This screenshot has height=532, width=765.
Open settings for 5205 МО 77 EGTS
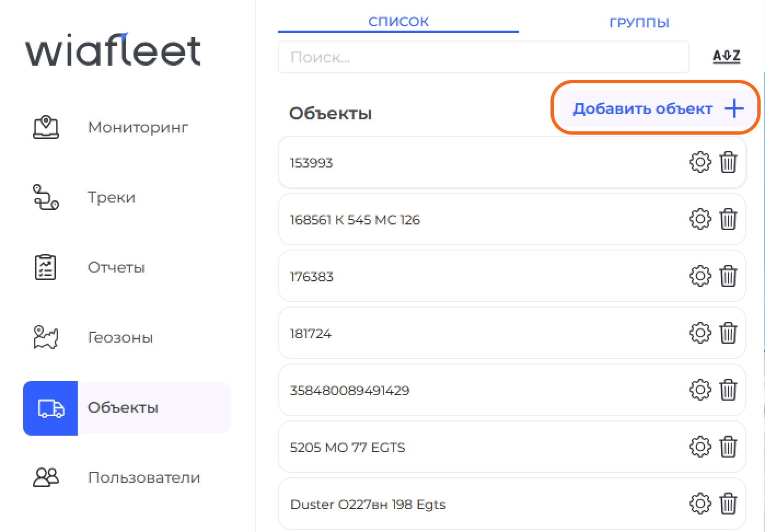click(700, 447)
